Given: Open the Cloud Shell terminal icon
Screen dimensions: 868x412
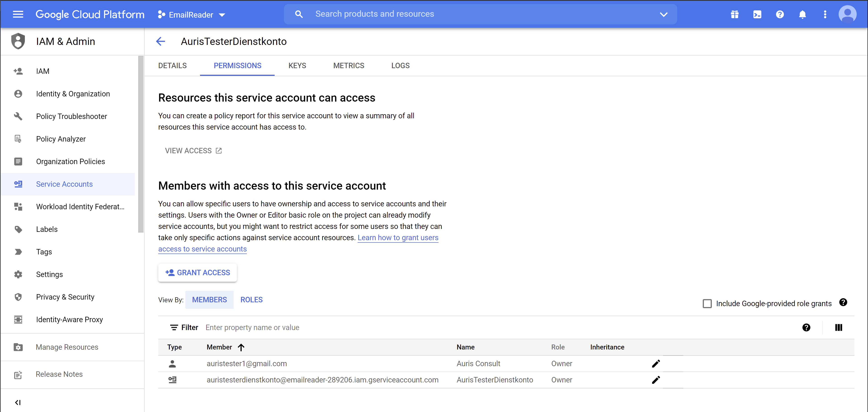Looking at the screenshot, I should pos(757,14).
